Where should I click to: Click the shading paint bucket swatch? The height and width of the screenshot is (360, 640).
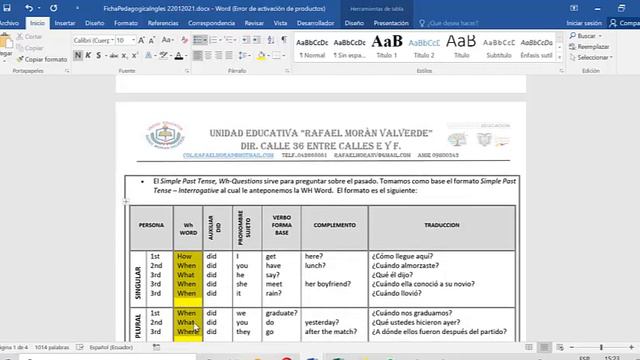[x=261, y=56]
